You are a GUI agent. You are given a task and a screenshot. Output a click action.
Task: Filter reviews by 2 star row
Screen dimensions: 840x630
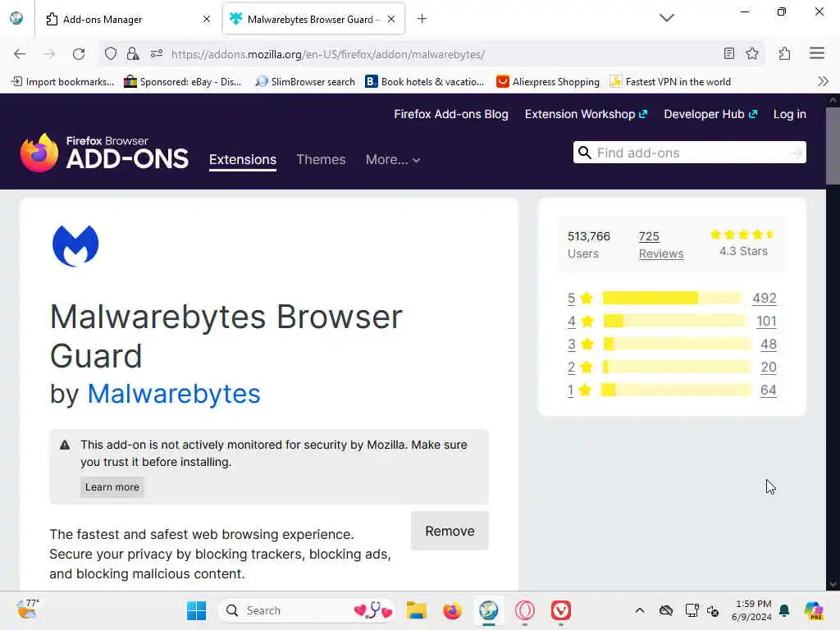tap(580, 367)
